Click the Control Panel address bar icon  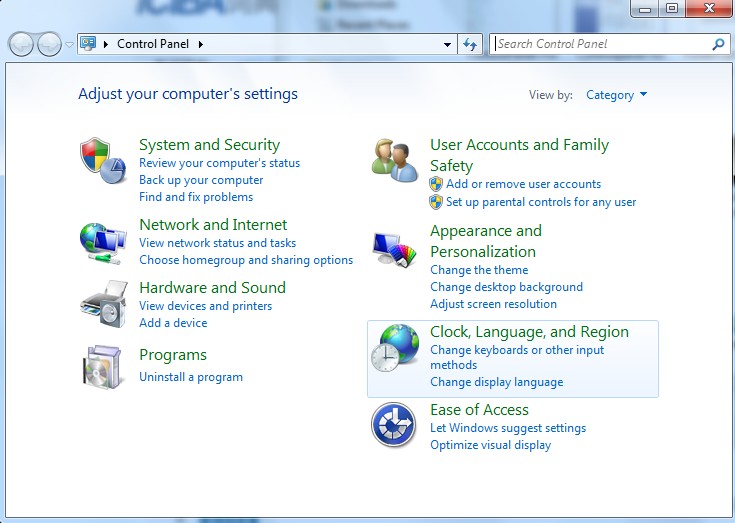click(88, 44)
